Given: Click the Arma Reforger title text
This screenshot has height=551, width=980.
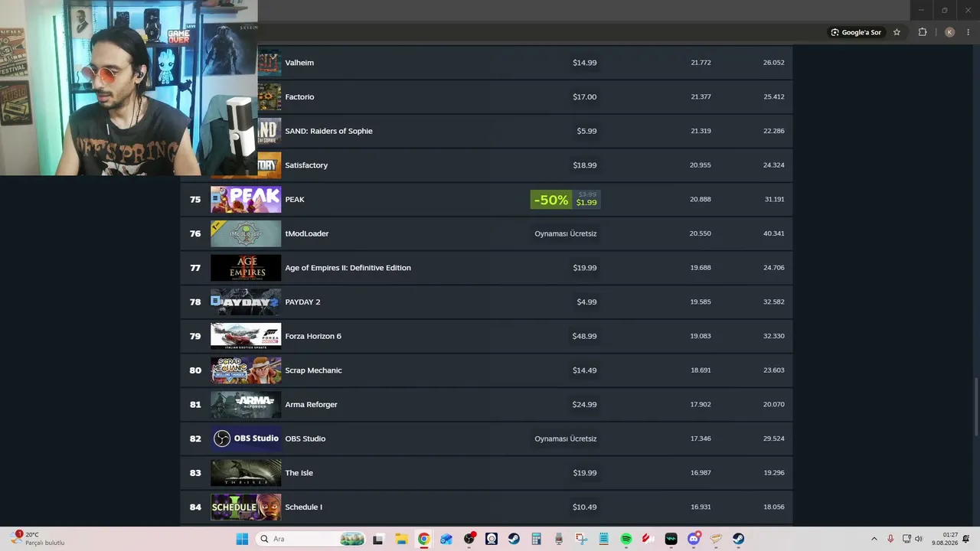Looking at the screenshot, I should [x=311, y=405].
